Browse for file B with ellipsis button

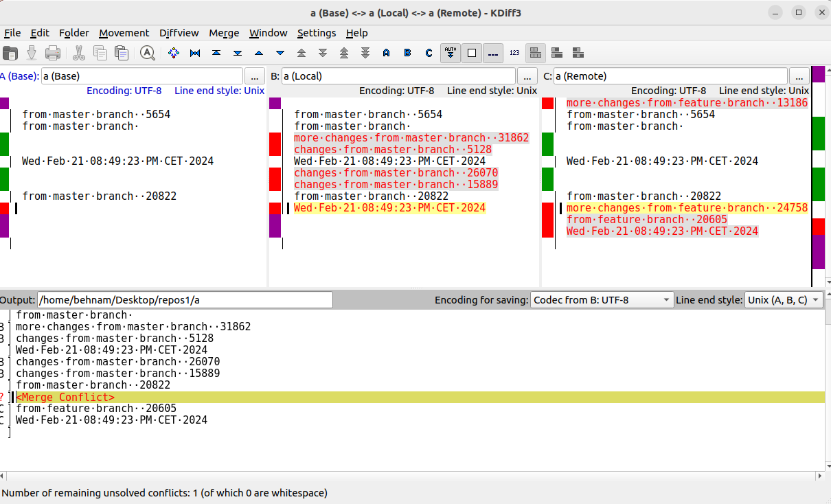527,76
